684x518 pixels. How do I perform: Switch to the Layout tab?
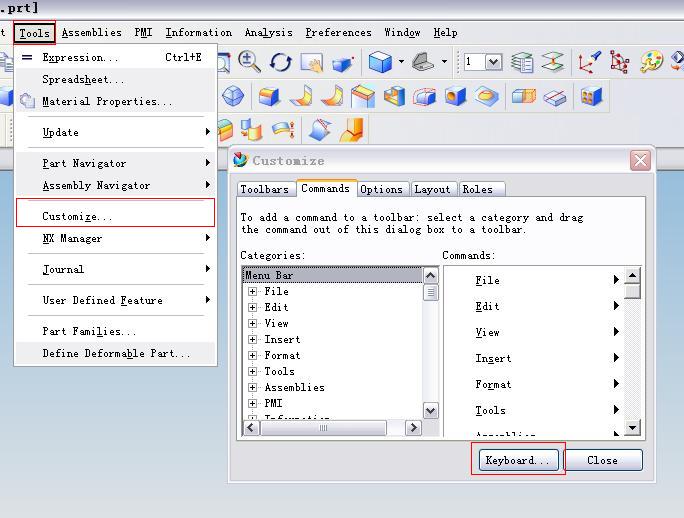pos(432,189)
